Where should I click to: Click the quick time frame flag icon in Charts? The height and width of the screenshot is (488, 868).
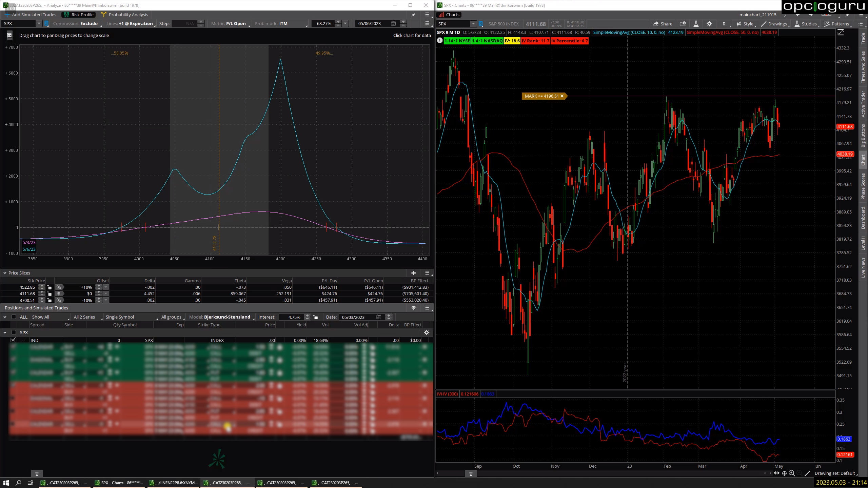click(683, 24)
